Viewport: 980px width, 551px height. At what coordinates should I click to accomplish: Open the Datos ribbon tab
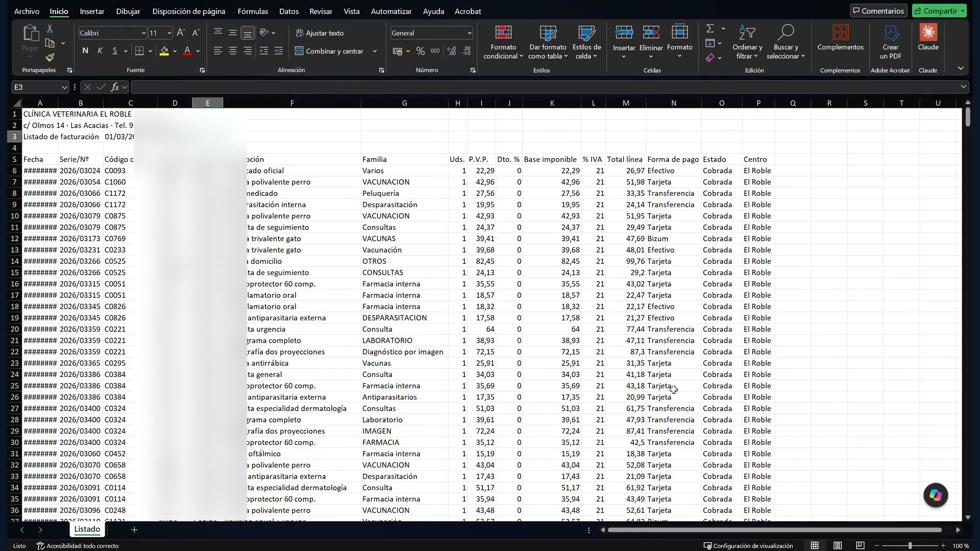289,11
